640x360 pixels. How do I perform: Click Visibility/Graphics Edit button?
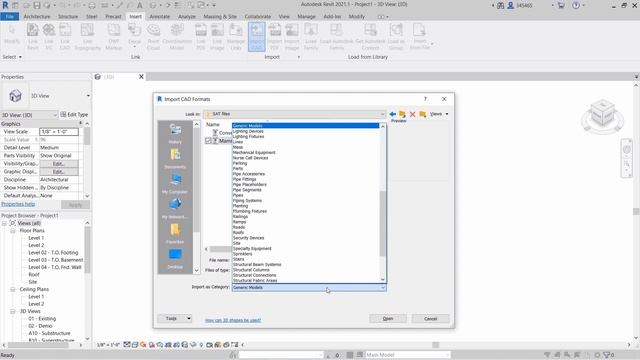59,164
